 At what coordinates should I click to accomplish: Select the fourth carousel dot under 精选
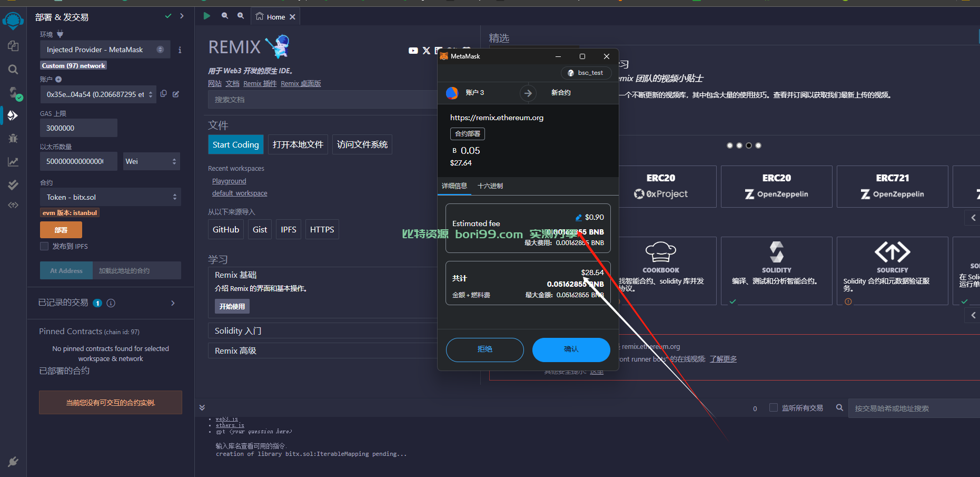click(758, 145)
